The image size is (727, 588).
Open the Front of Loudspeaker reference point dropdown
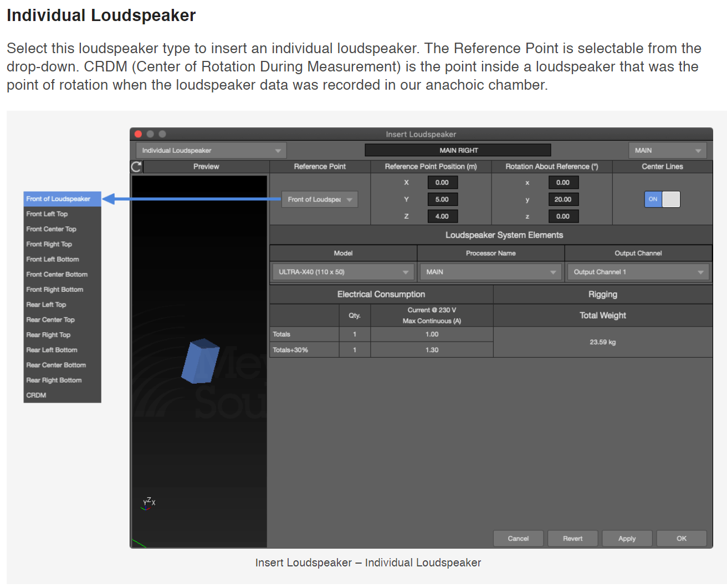coord(320,199)
